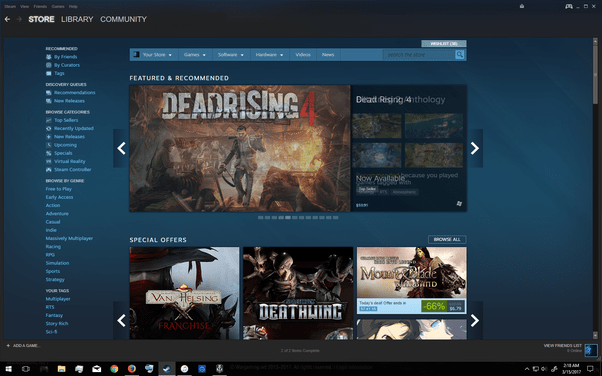Image resolution: width=602 pixels, height=376 pixels.
Task: Expand the Hardware dropdown menu
Action: 269,55
